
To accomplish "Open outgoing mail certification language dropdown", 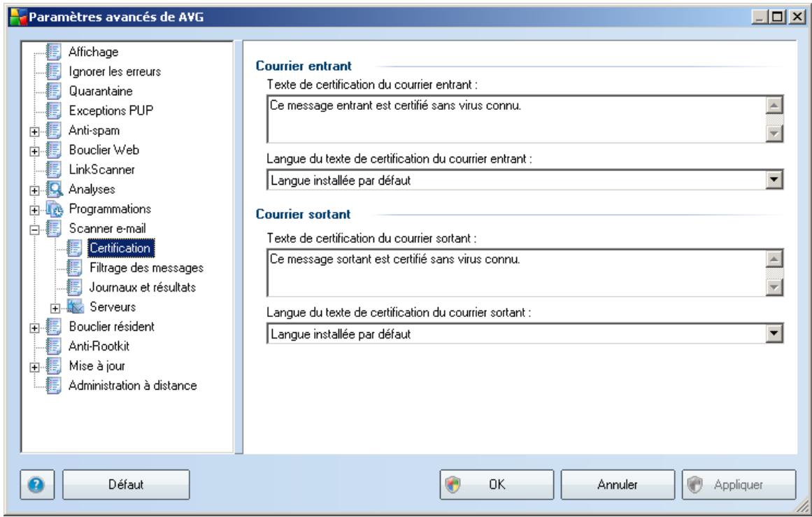I will [774, 334].
